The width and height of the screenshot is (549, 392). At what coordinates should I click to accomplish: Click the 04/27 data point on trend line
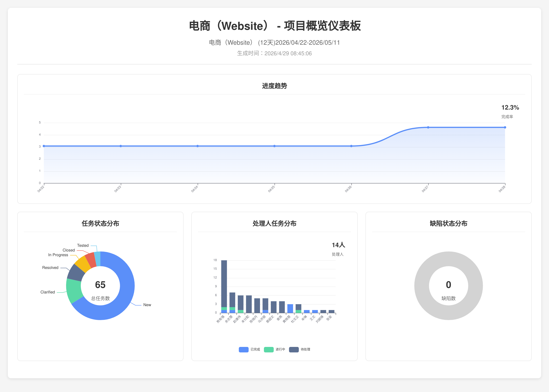pos(428,127)
